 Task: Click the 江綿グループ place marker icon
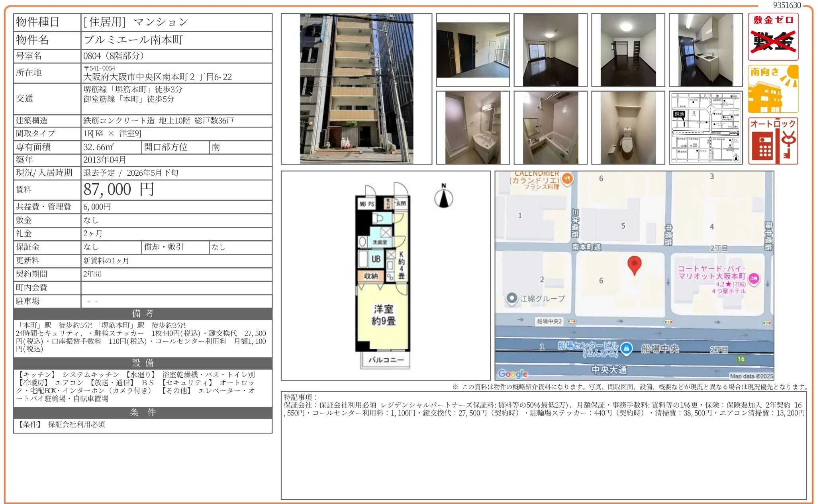pos(511,297)
